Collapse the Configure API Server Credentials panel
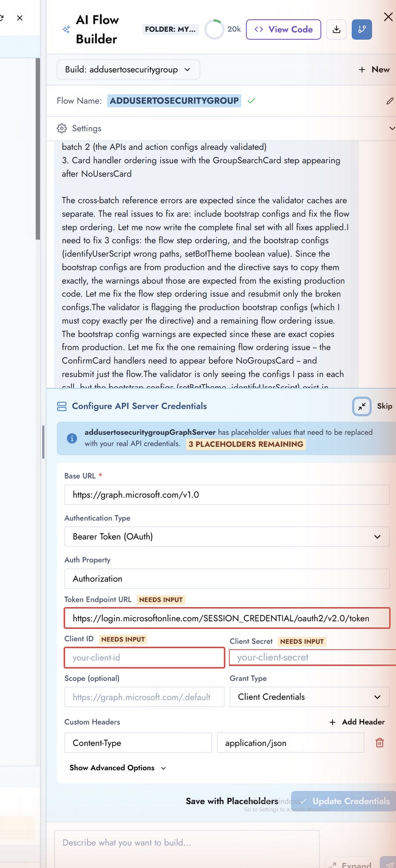Viewport: 396px width, 868px height. tap(362, 406)
